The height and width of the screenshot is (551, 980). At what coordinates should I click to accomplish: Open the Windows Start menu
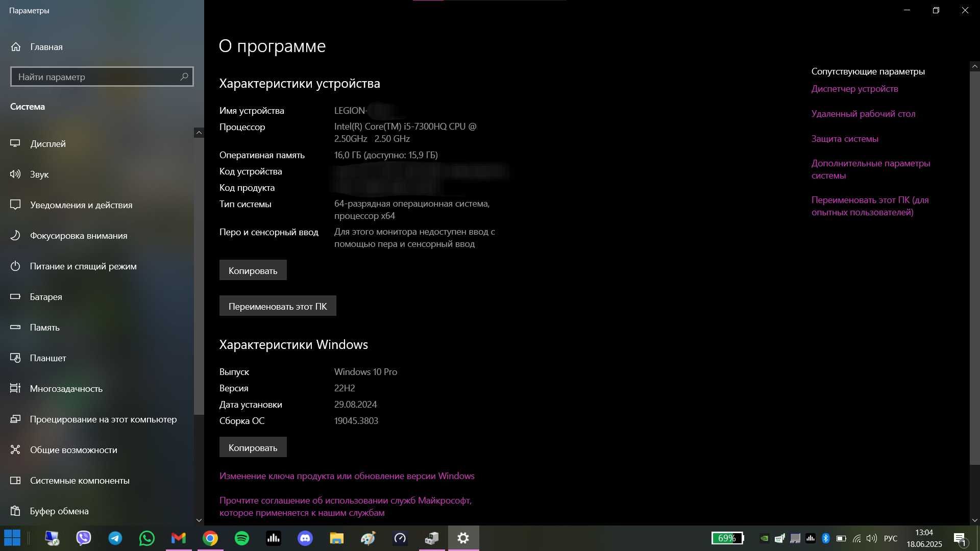coord(12,538)
